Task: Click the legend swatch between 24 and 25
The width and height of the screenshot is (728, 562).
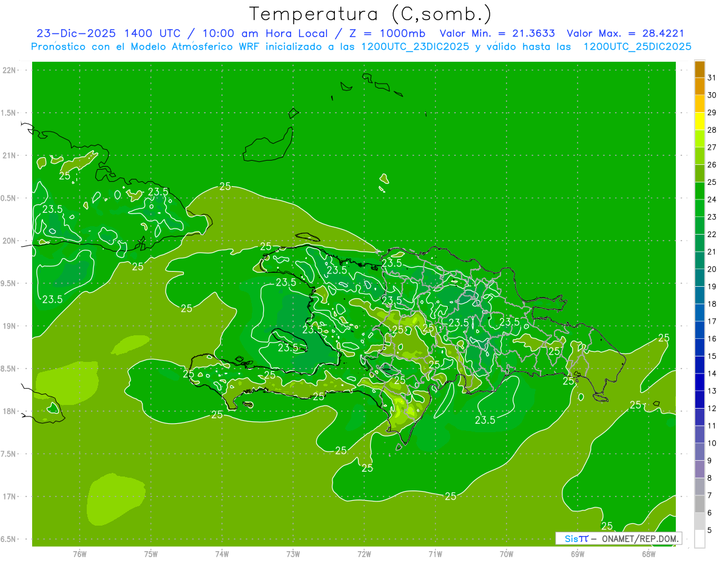Action: pyautogui.click(x=699, y=191)
